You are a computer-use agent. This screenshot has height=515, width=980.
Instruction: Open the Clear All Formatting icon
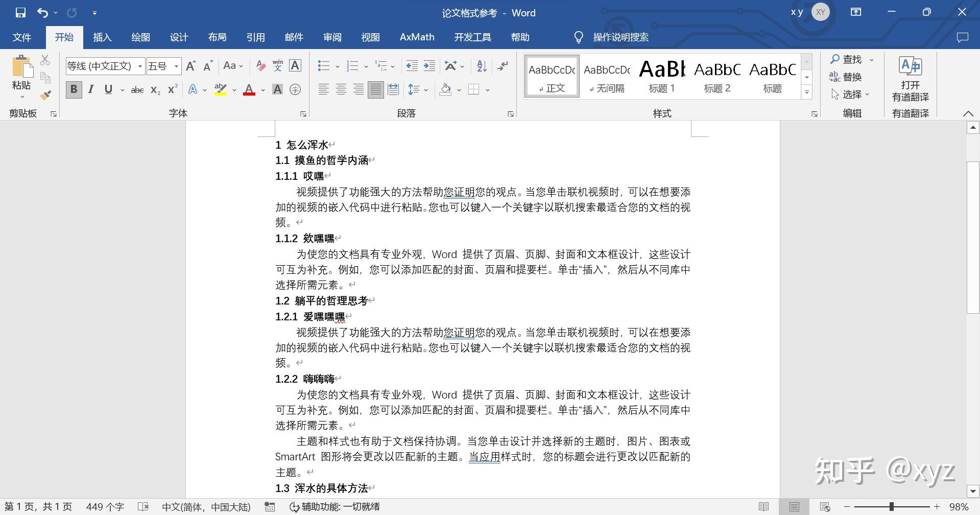pos(260,65)
